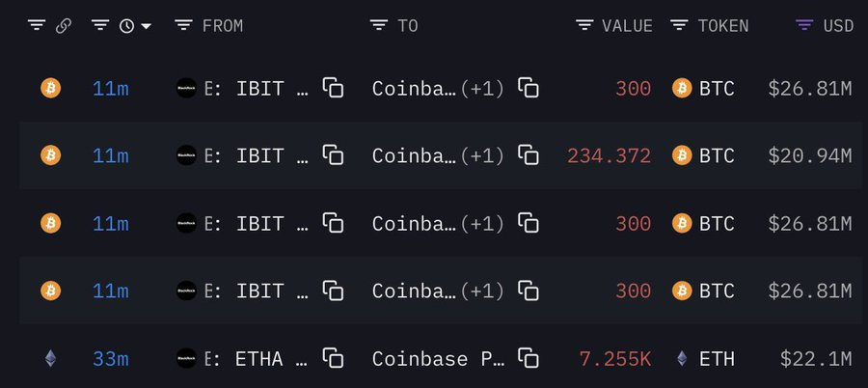Filter transactions by VALUE
This screenshot has width=868, height=388.
pyautogui.click(x=584, y=26)
